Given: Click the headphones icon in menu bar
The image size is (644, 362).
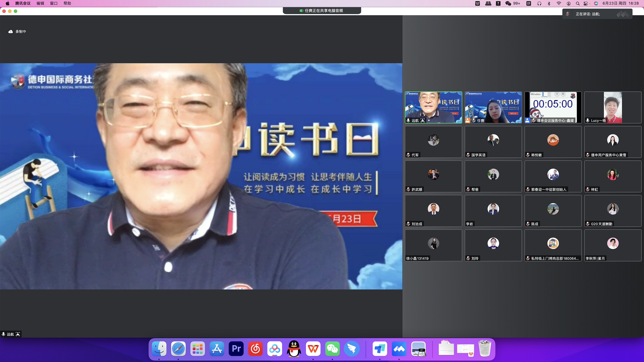Looking at the screenshot, I should click(x=539, y=3).
